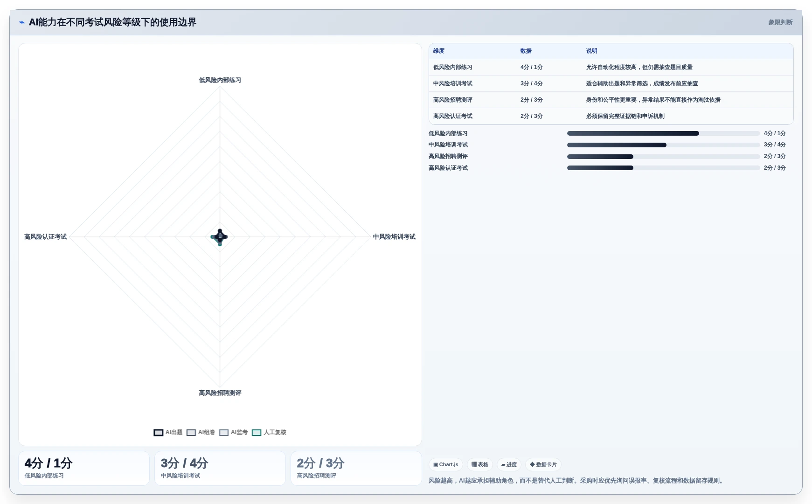Toggle the AI监考 legend swatch
The image size is (812, 504).
224,433
